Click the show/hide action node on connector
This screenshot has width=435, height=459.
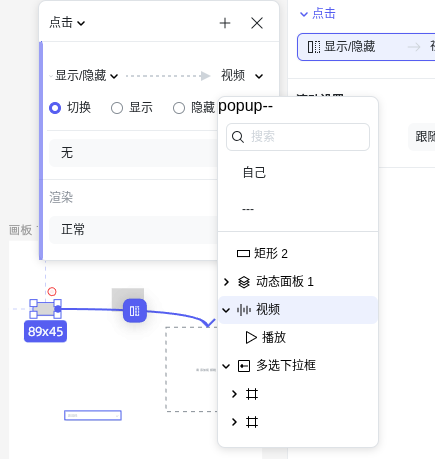coord(135,311)
